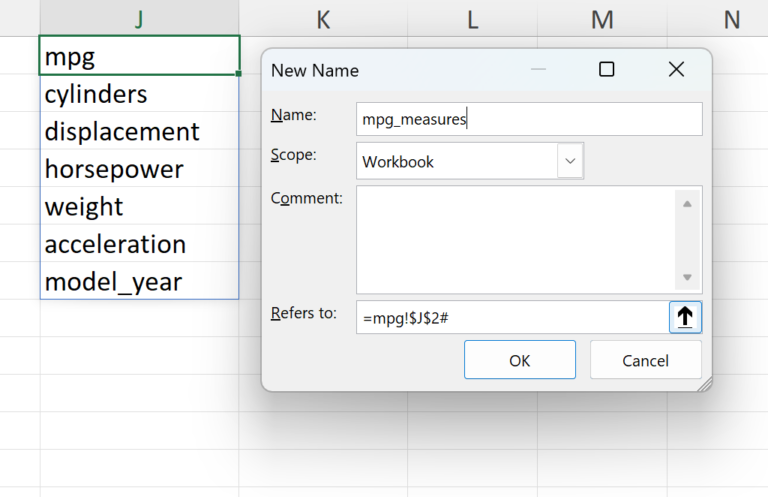The width and height of the screenshot is (768, 497).
Task: Minimize the New Name dialog
Action: [539, 70]
